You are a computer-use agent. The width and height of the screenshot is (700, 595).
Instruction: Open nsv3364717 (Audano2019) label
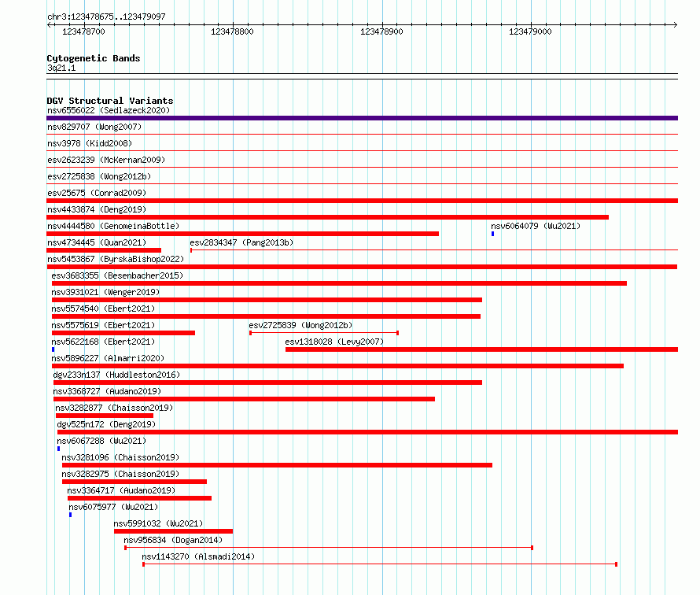(121, 490)
